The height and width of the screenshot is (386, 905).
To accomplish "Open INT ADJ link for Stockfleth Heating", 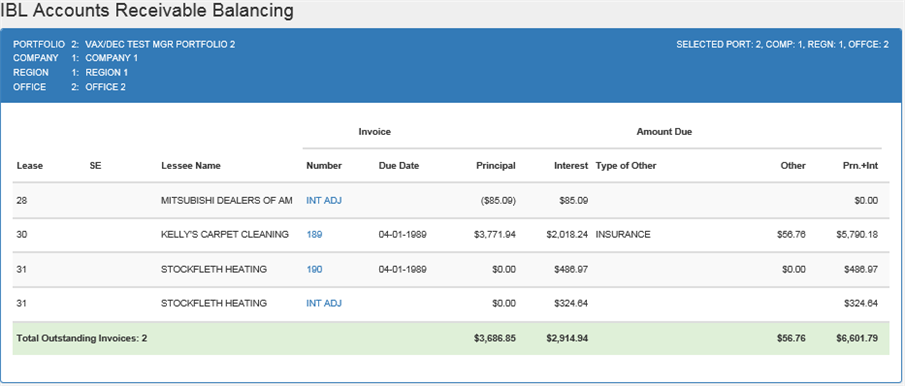I will 324,303.
